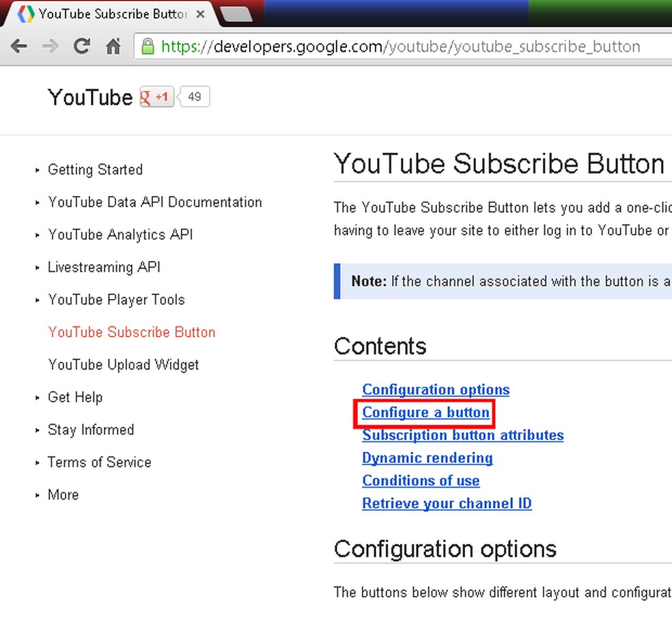This screenshot has width=672, height=620.
Task: Click the green HTTPS padlock icon
Action: pos(147,46)
